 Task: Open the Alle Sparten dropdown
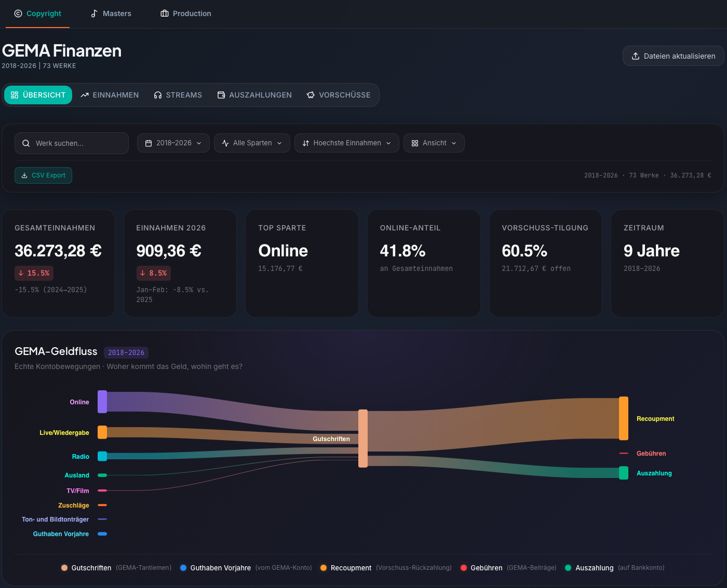tap(252, 143)
